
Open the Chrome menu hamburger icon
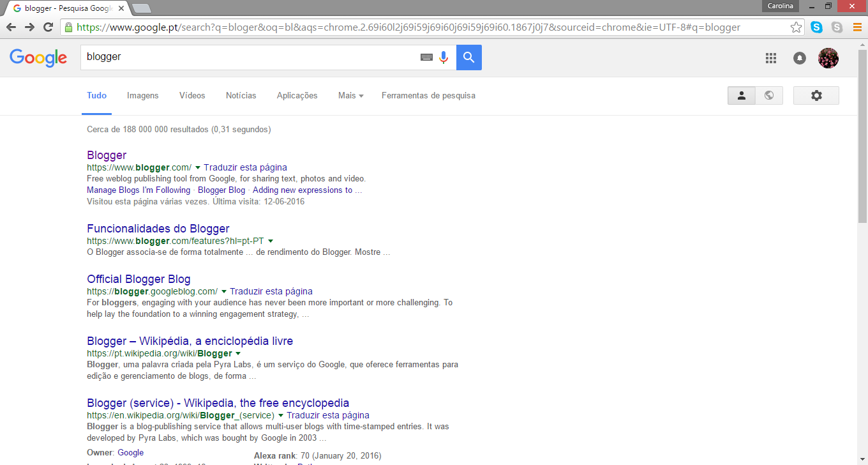[857, 27]
